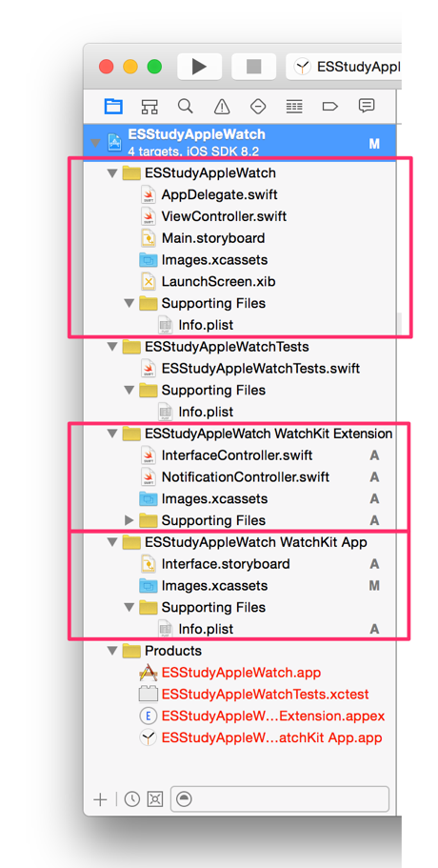Open the Issue navigator warning icon
Screen dimensions: 438x868
[x=222, y=106]
